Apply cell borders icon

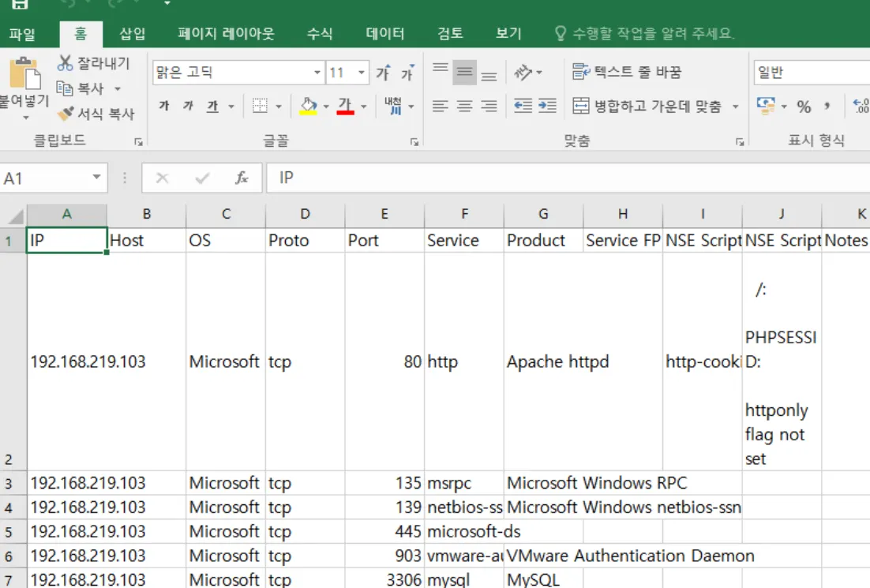pyautogui.click(x=260, y=106)
